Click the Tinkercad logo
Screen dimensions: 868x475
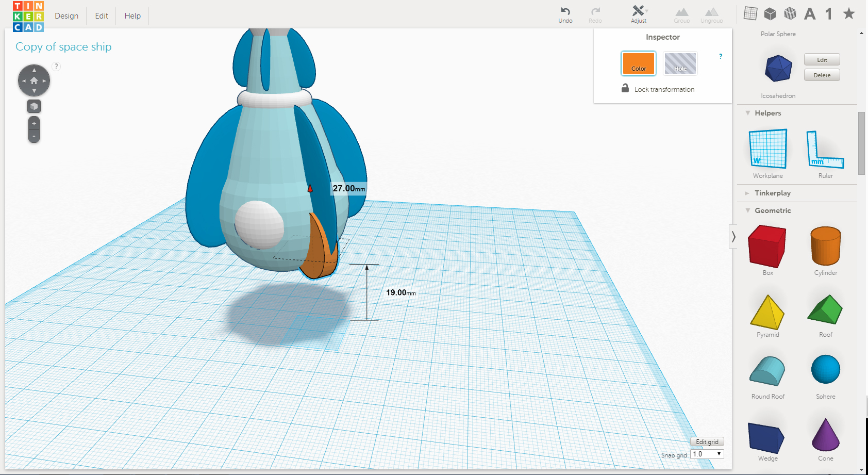pyautogui.click(x=28, y=16)
